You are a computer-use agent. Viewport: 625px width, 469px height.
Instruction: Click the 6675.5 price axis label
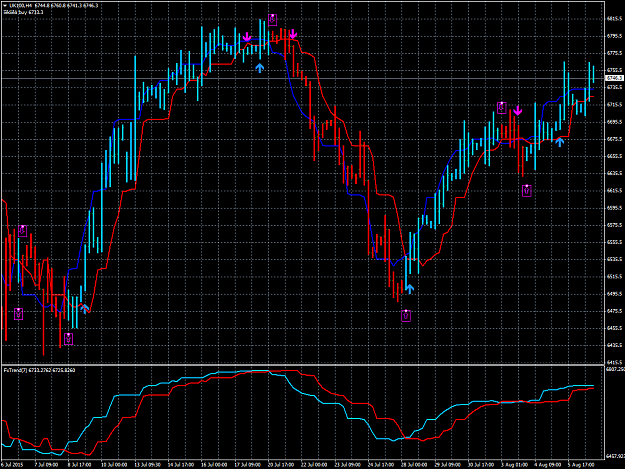tap(616, 139)
